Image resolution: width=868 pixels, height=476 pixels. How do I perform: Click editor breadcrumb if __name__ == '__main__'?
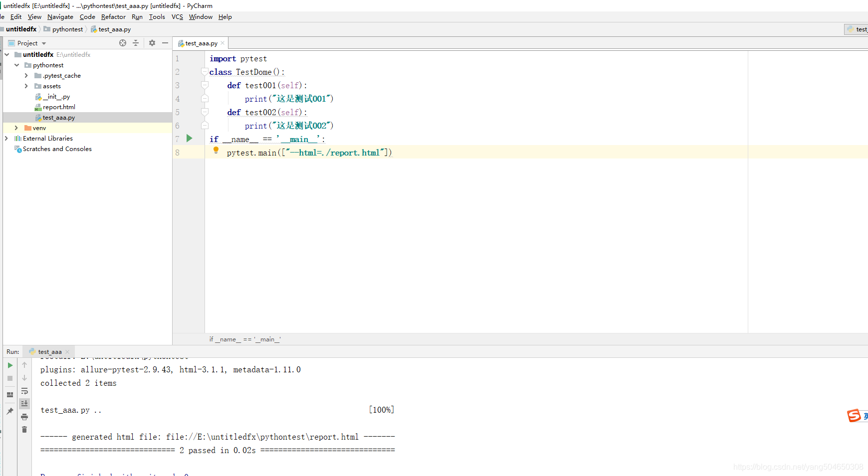pos(245,339)
